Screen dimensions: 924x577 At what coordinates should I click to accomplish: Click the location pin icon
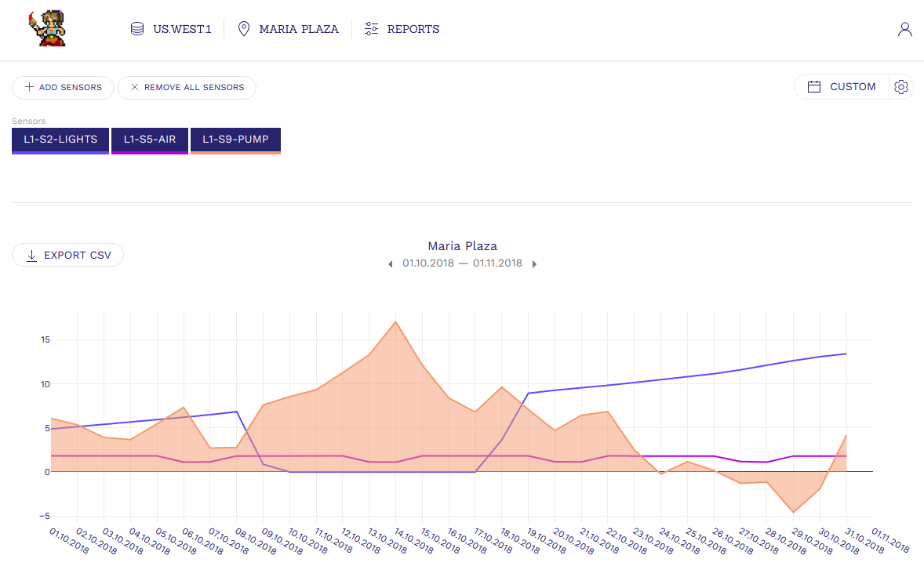click(244, 29)
